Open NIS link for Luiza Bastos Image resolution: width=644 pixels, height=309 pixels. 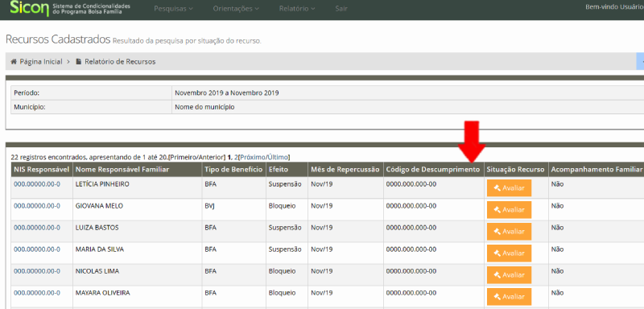pyautogui.click(x=37, y=228)
